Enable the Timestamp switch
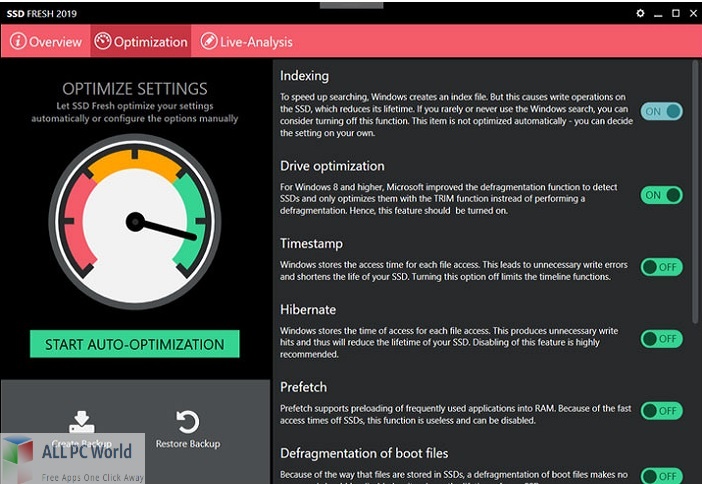702x484 pixels. click(661, 267)
